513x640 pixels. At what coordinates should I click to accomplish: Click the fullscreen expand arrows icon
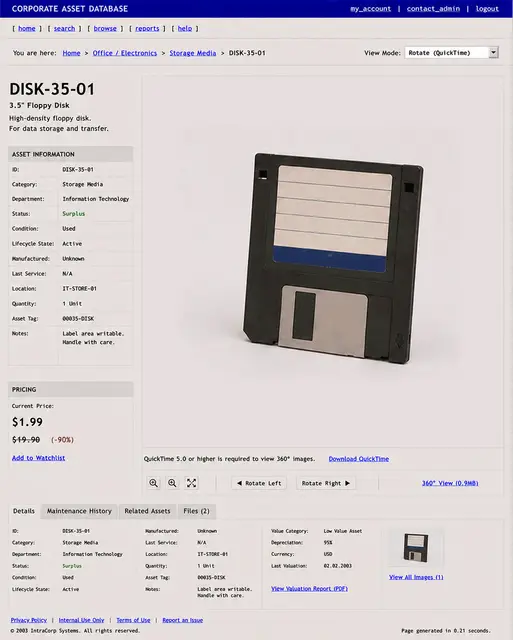point(191,483)
